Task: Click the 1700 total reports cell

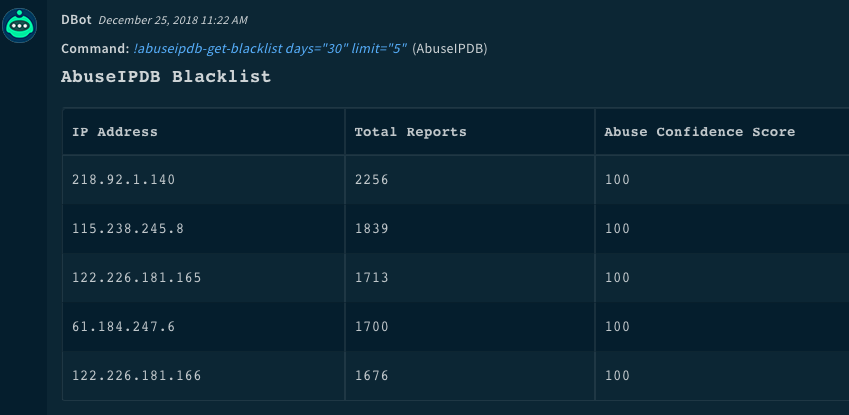Action: pos(372,326)
